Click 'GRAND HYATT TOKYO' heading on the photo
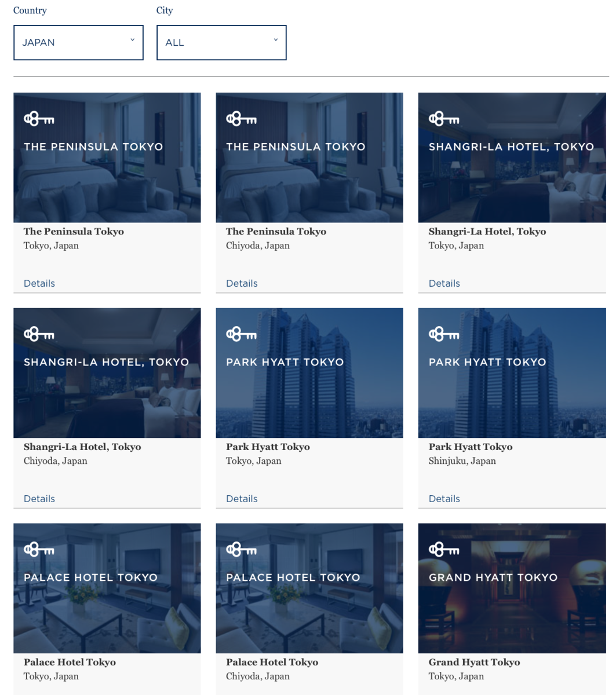The height and width of the screenshot is (695, 616). click(x=493, y=577)
